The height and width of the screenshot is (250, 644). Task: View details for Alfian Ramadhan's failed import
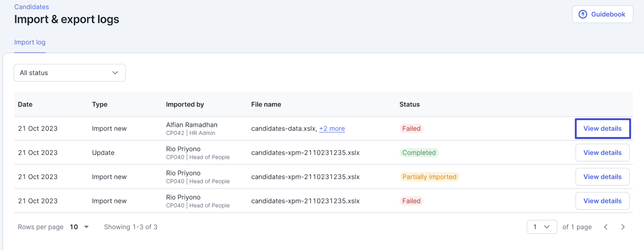point(602,129)
